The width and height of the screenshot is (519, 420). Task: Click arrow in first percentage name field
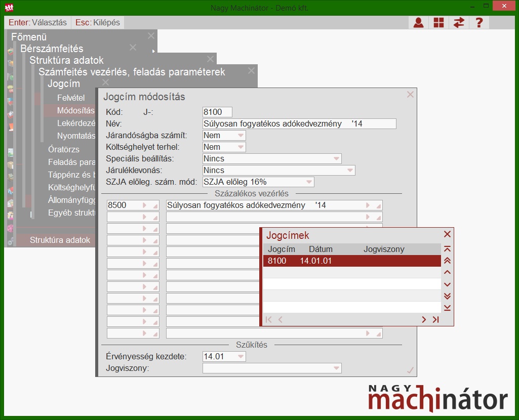tap(368, 205)
